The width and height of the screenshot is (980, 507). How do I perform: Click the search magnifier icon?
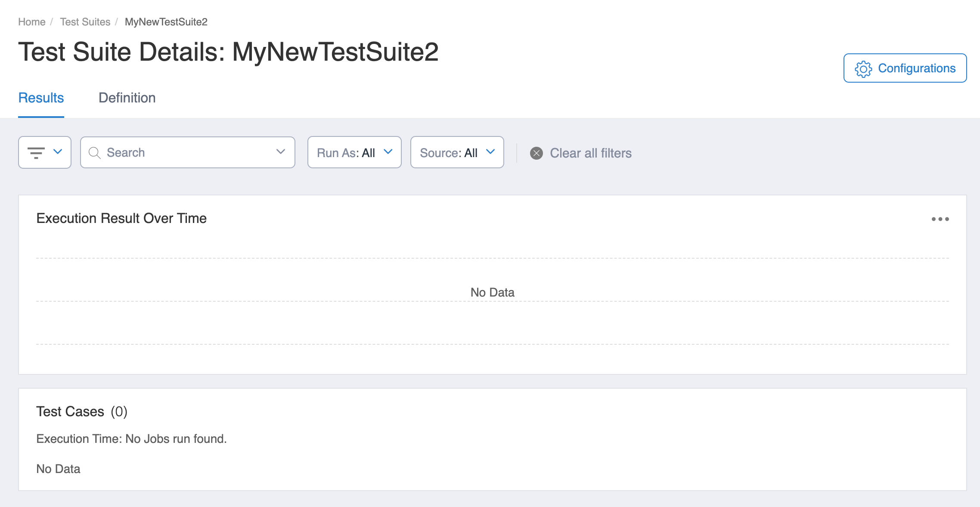point(94,153)
